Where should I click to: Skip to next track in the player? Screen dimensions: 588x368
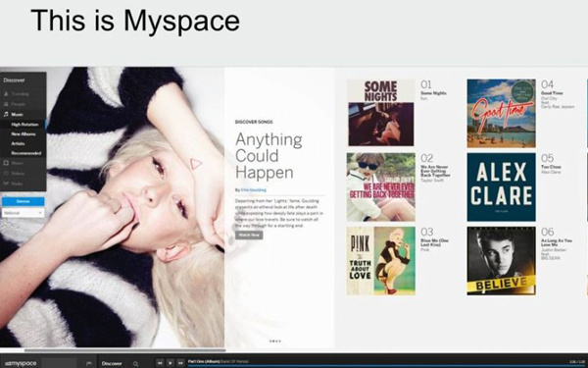click(x=180, y=363)
